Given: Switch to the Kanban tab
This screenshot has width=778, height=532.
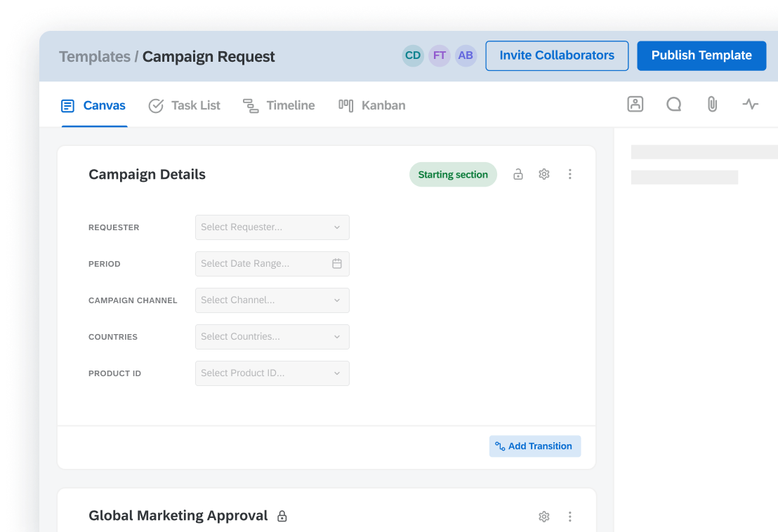Looking at the screenshot, I should pos(372,105).
